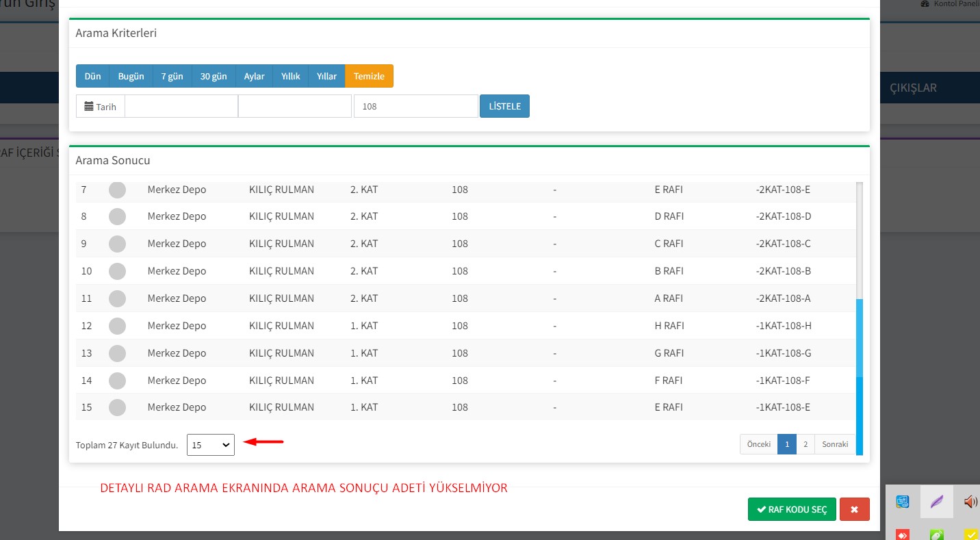The image size is (980, 540).
Task: Confirm with the RAF KODU SEÇ button
Action: point(792,509)
